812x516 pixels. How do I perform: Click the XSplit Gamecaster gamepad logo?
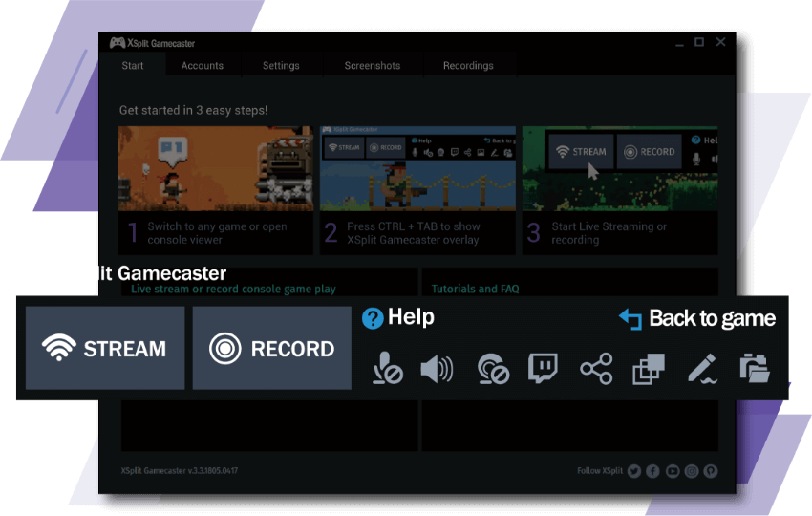click(118, 42)
